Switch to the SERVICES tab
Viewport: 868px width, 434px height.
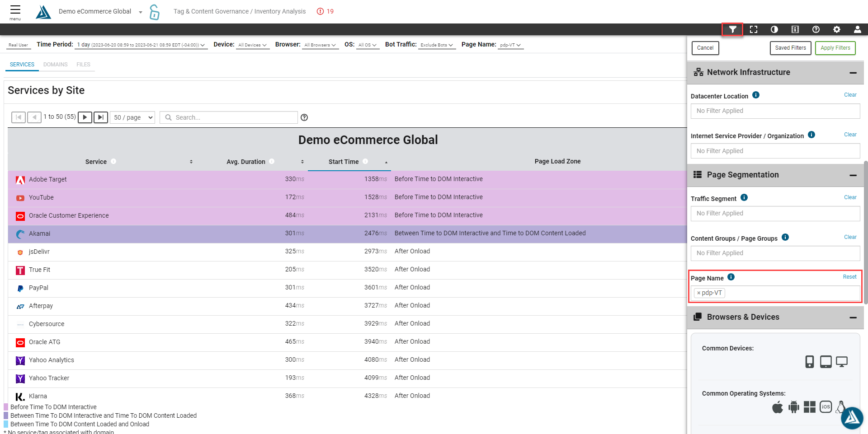point(22,65)
